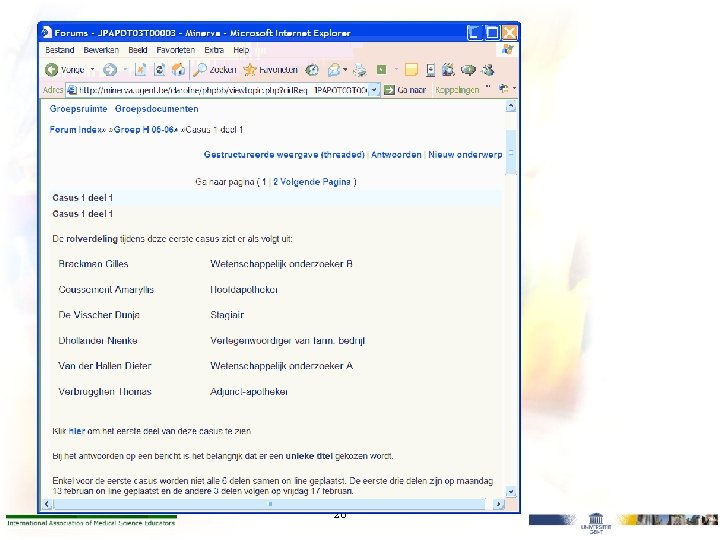
Task: Click the Internet Explorer title bar icon
Action: tap(46, 32)
